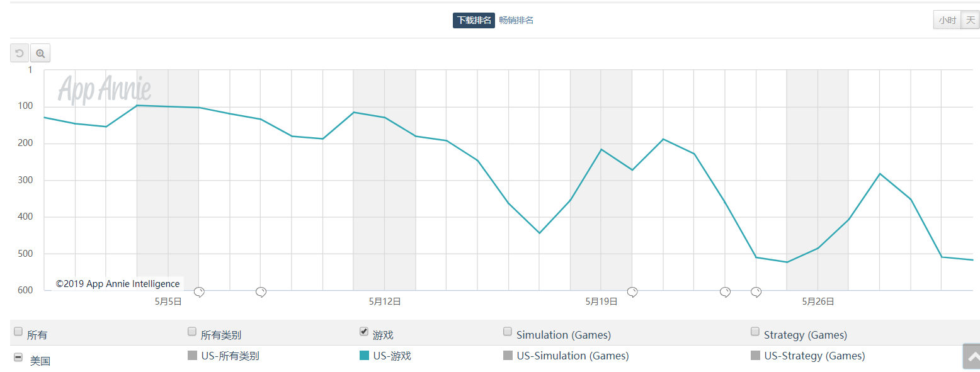Check the 所有类别 checkbox
Viewport: 980px width, 372px height.
(192, 332)
